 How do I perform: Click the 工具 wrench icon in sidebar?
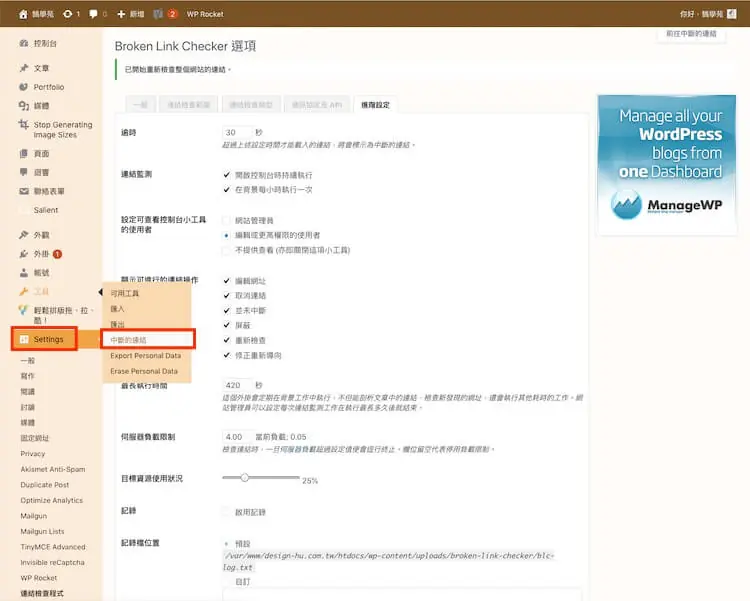coord(23,291)
